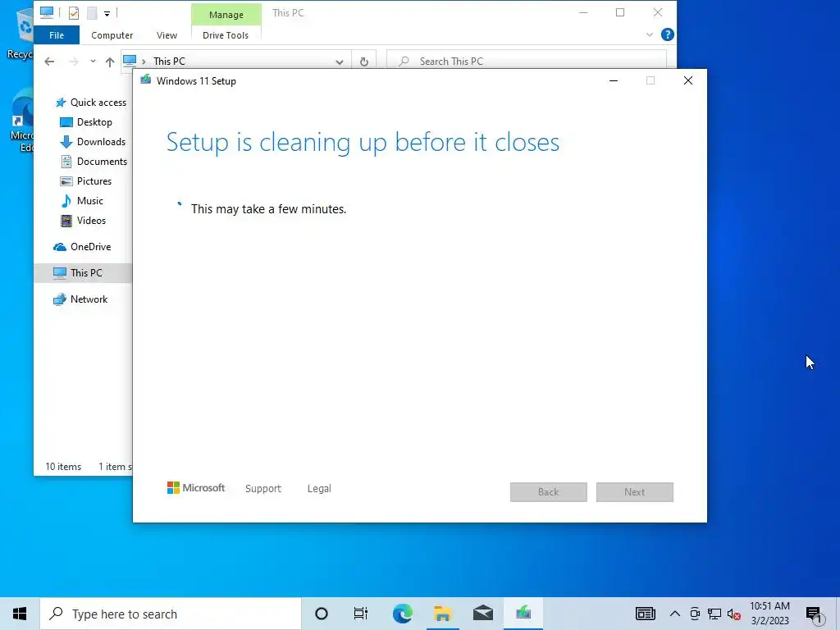Click the muted volume tray icon
Screen dimensions: 840x630
coord(734,614)
